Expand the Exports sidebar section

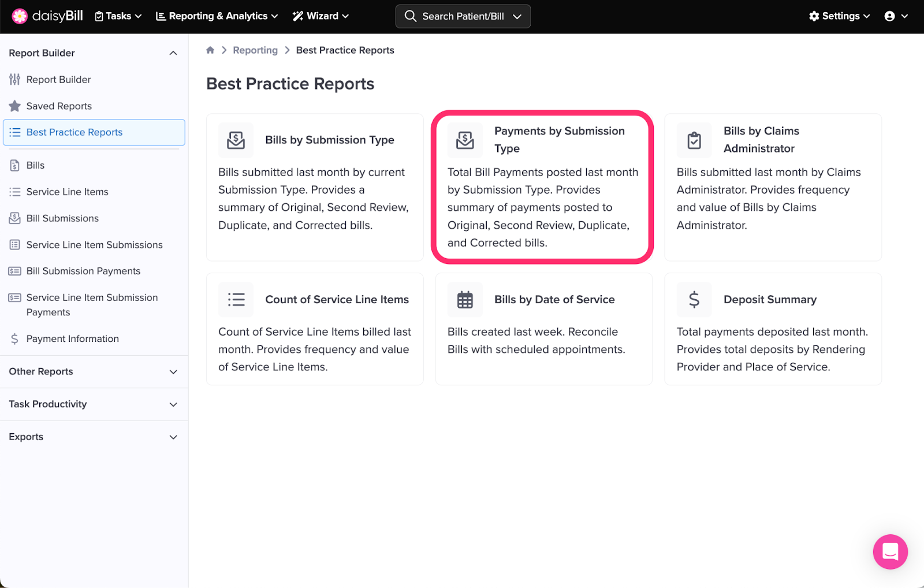pyautogui.click(x=173, y=437)
